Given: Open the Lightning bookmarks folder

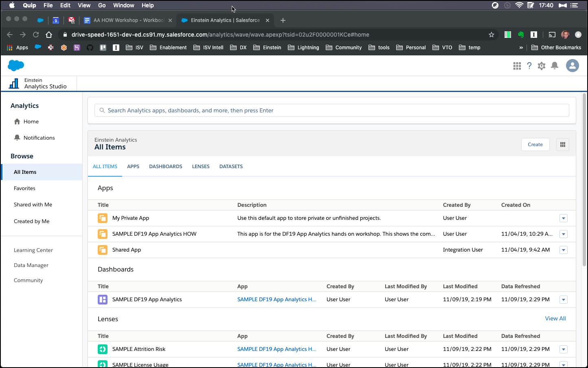Looking at the screenshot, I should click(303, 48).
